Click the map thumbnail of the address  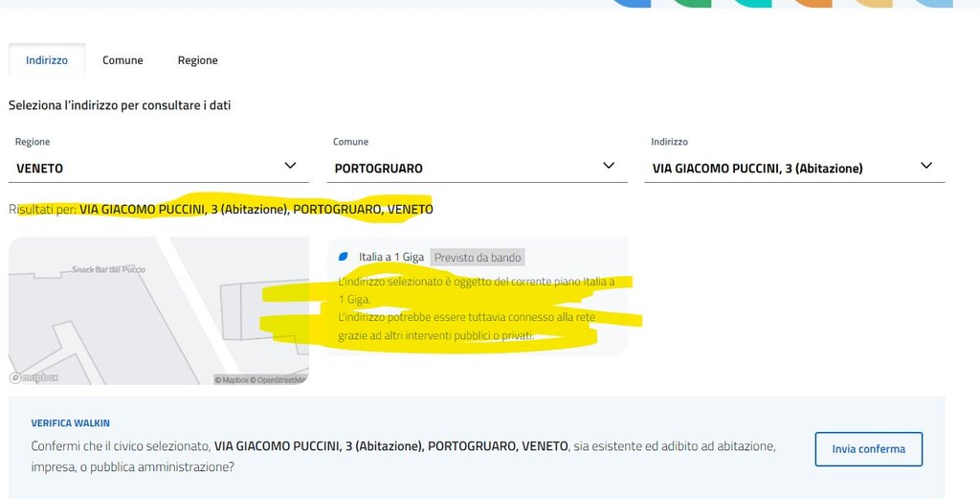coord(159,310)
